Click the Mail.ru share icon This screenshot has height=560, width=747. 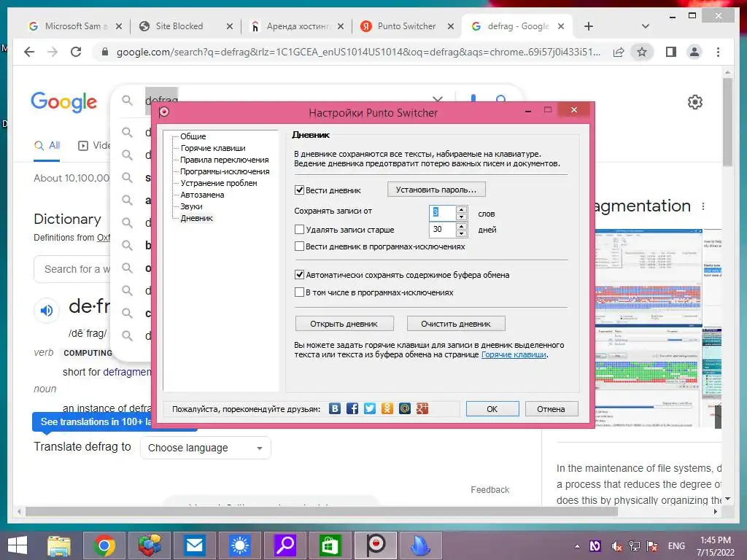pos(405,408)
